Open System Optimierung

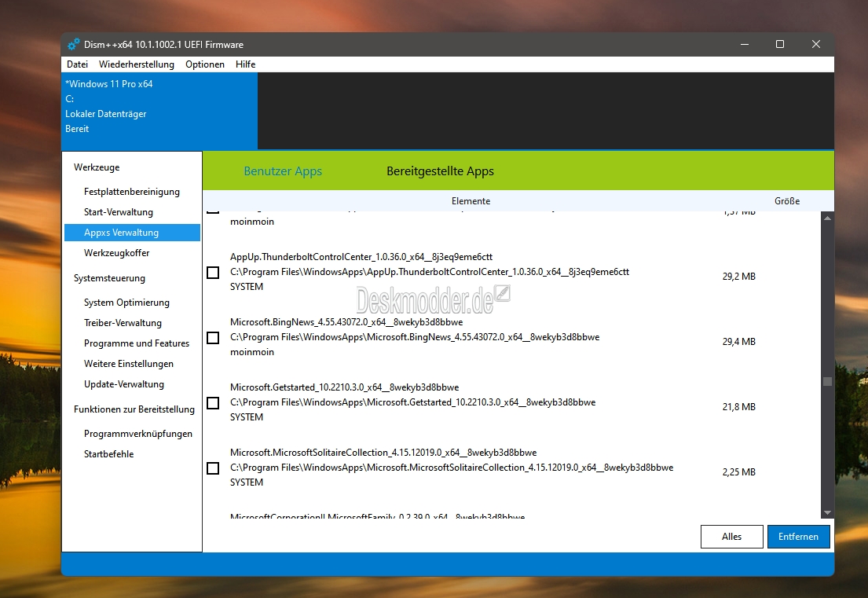[126, 303]
